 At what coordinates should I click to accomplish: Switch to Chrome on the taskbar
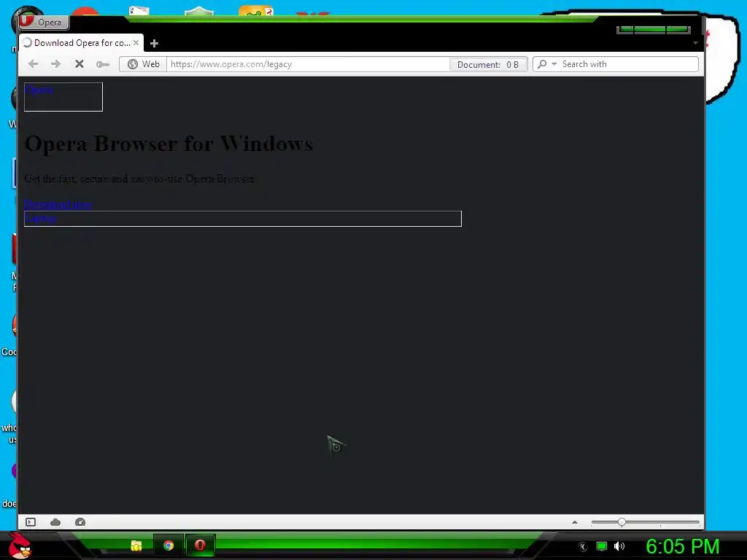[169, 545]
